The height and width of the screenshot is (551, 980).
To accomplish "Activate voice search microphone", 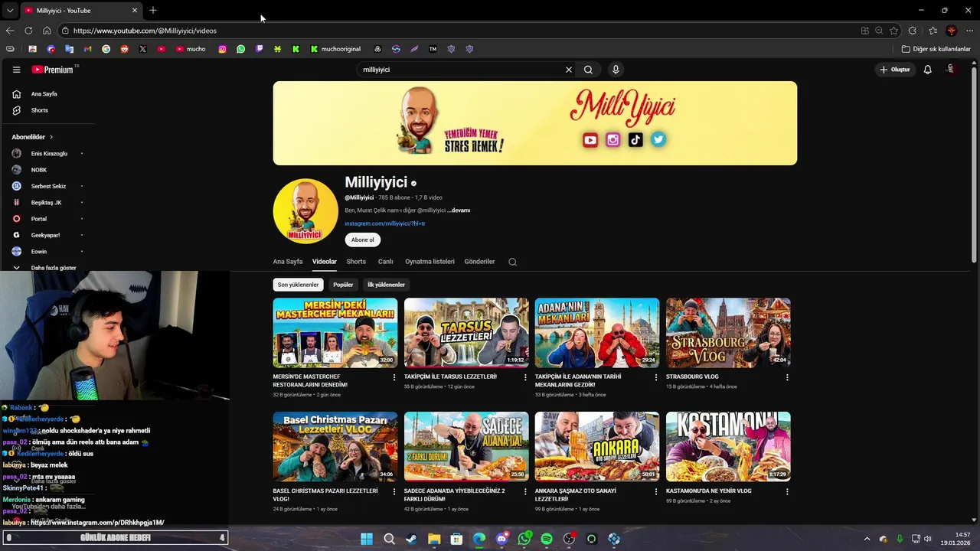I will click(616, 70).
